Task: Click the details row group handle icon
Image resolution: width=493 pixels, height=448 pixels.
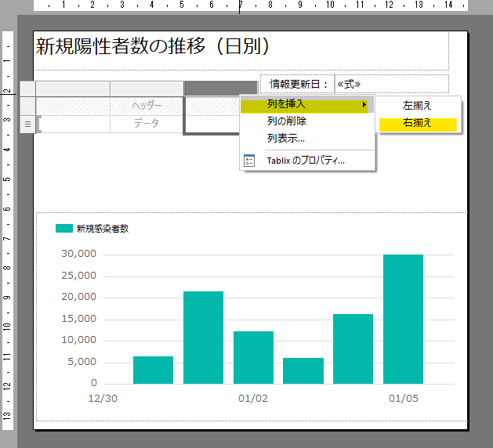Action: pyautogui.click(x=27, y=124)
